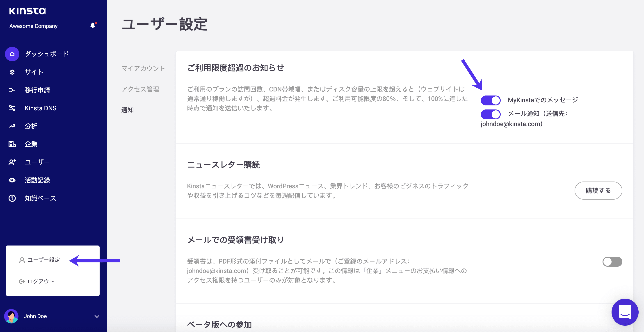Screen dimensions: 644x332
Task: Toggle MyKinsta message notifications off
Action: tap(490, 100)
